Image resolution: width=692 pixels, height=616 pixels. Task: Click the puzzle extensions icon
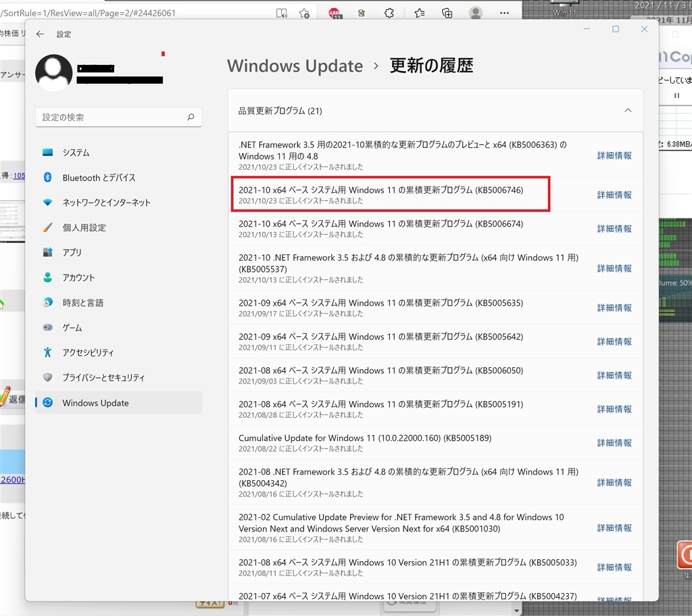[389, 14]
